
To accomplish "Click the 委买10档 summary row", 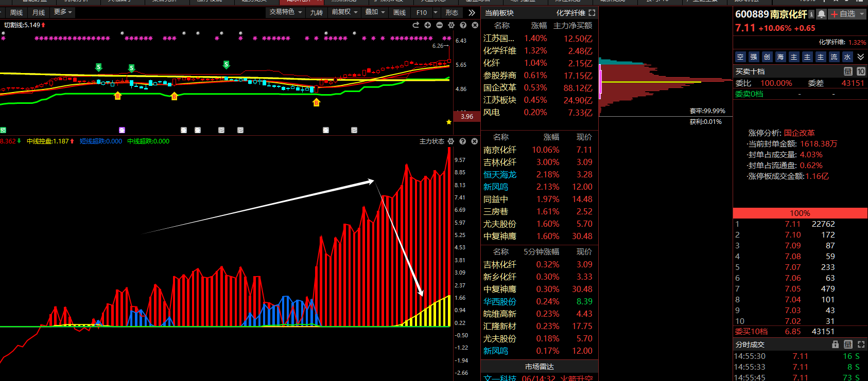I will click(800, 332).
